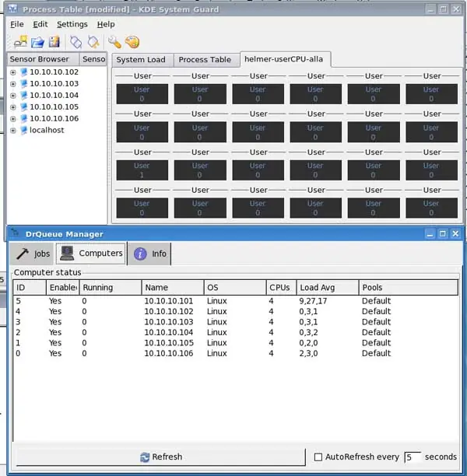467x476 pixels.
Task: Switch to the Process Table tab
Action: click(x=205, y=59)
